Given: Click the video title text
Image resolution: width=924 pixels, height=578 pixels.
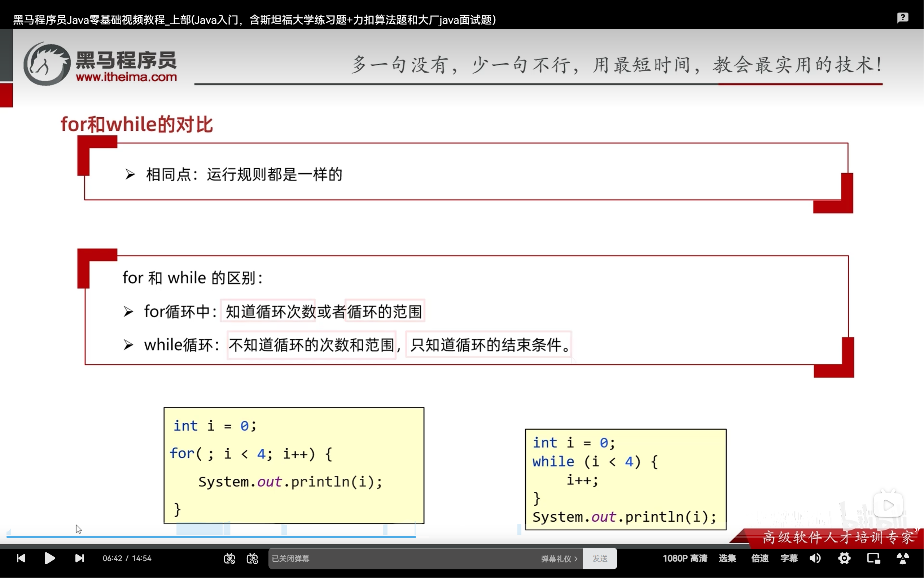Looking at the screenshot, I should [x=254, y=20].
